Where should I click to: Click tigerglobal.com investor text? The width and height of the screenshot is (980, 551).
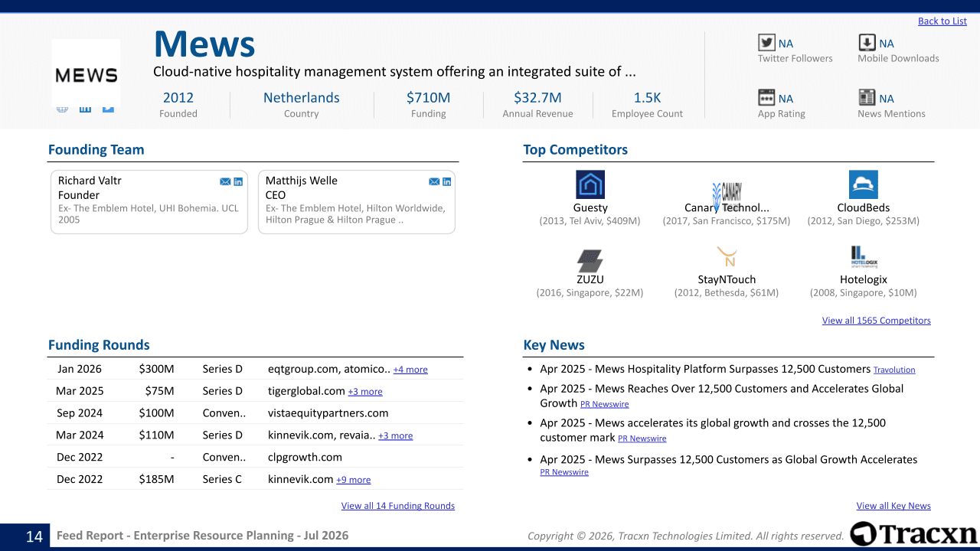click(x=307, y=391)
